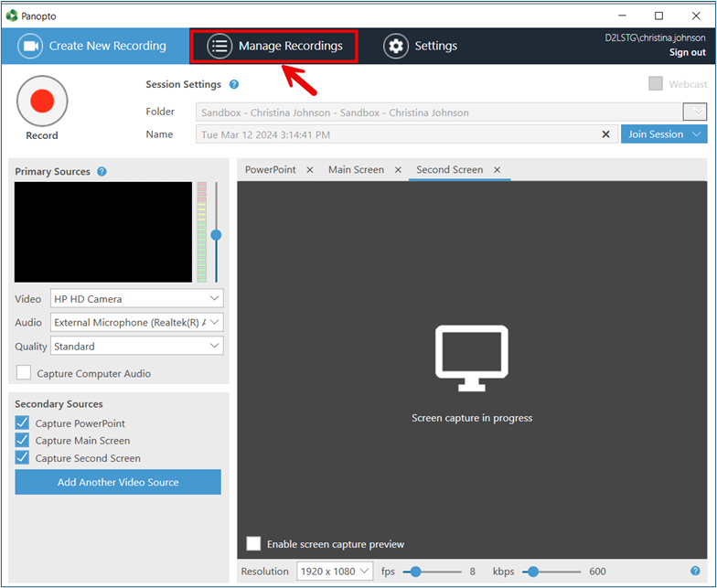Toggle Enable screen capture preview
Screen dimensions: 717x588
pyautogui.click(x=253, y=544)
